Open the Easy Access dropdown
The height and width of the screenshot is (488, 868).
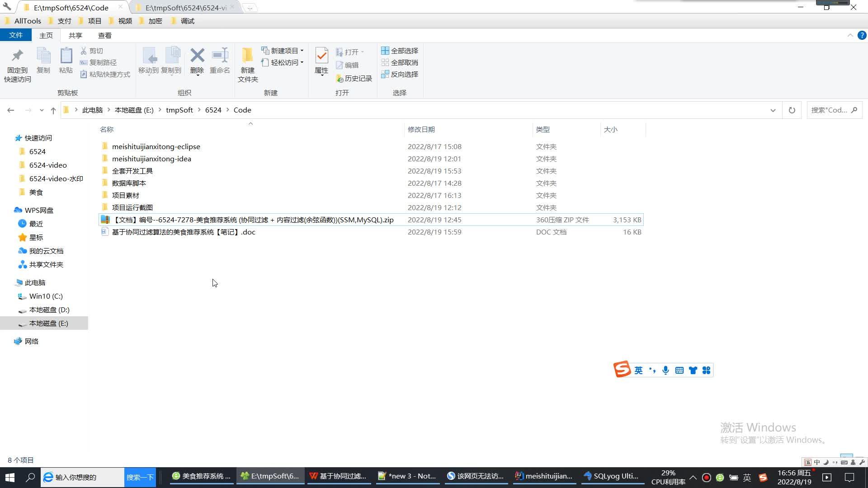click(302, 62)
